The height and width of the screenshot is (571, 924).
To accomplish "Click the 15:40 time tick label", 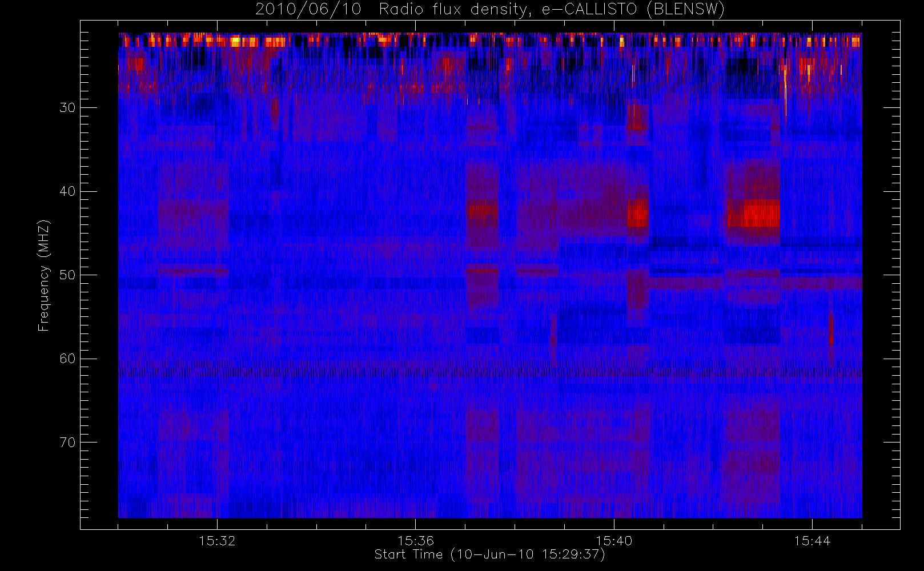I will (x=614, y=541).
